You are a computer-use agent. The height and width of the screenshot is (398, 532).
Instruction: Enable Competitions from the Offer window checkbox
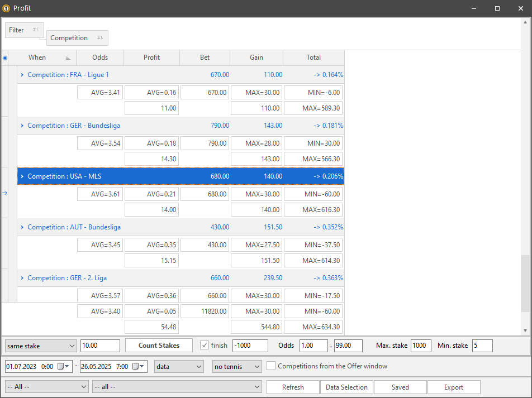click(x=271, y=366)
